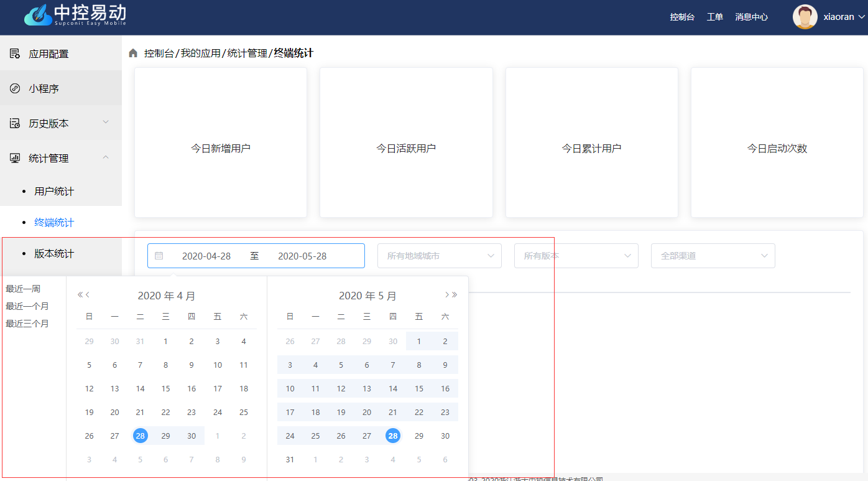Click the 2020 年 4 月 calendar header

167,296
